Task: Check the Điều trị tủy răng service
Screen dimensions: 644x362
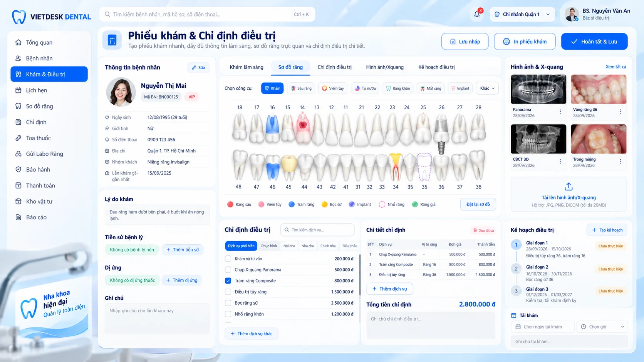Action: coord(228,292)
